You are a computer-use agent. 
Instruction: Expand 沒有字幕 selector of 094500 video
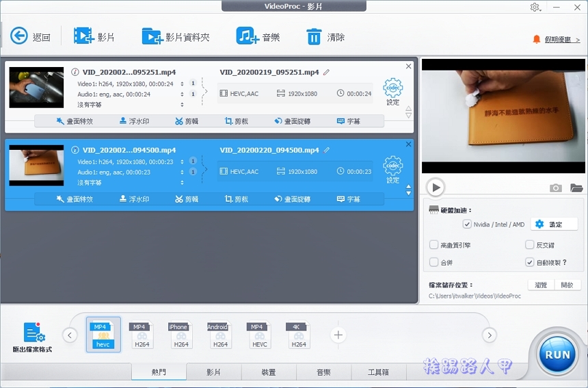[183, 183]
